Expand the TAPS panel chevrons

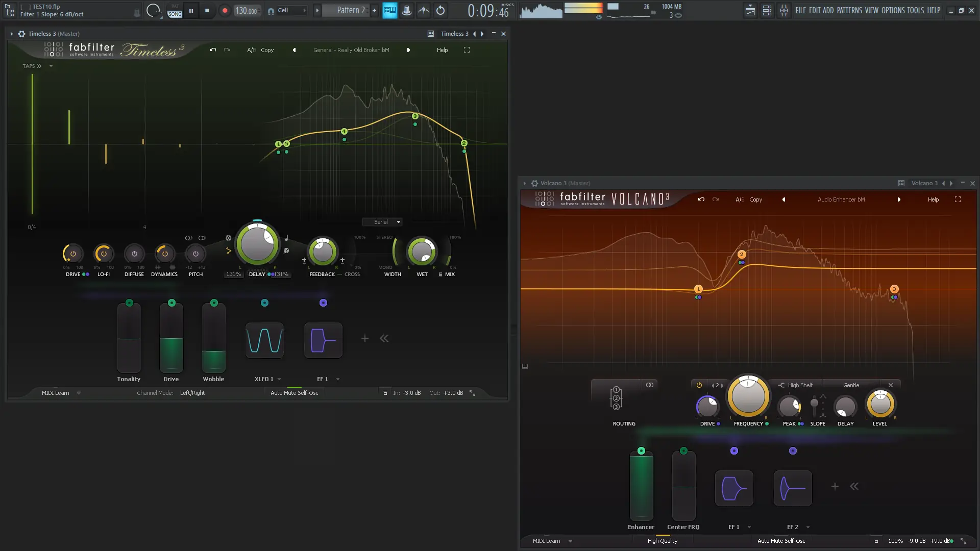pyautogui.click(x=39, y=66)
